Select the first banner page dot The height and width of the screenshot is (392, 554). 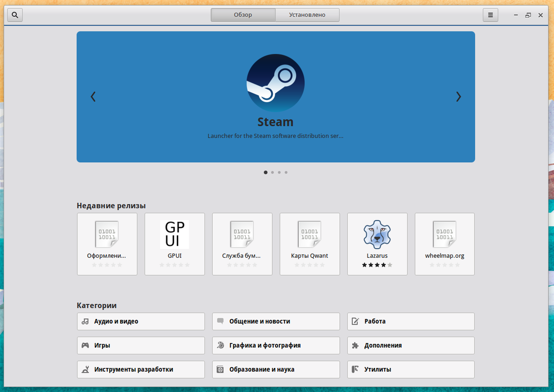pos(265,172)
